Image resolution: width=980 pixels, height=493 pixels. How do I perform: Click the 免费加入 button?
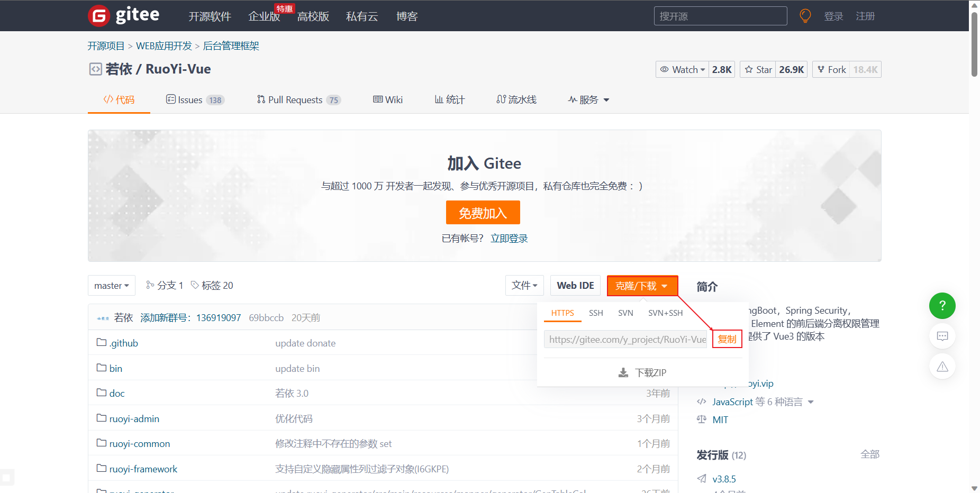point(482,212)
